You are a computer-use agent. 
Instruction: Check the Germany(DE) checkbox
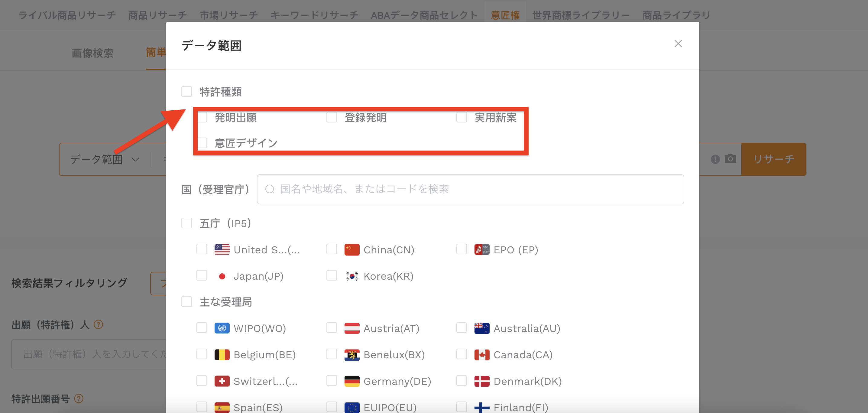(x=332, y=381)
